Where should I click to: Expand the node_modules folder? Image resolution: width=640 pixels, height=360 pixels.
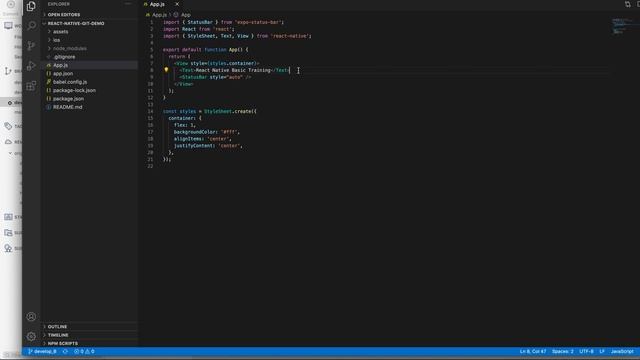pos(69,49)
